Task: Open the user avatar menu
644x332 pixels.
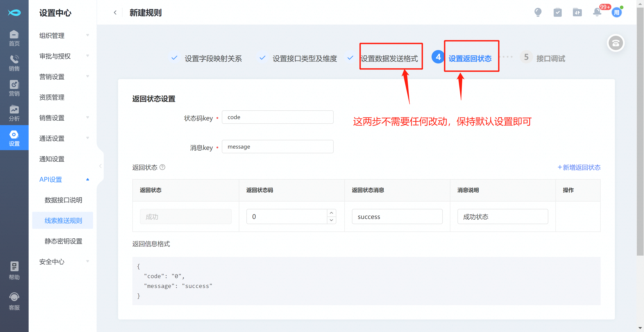Action: (617, 12)
